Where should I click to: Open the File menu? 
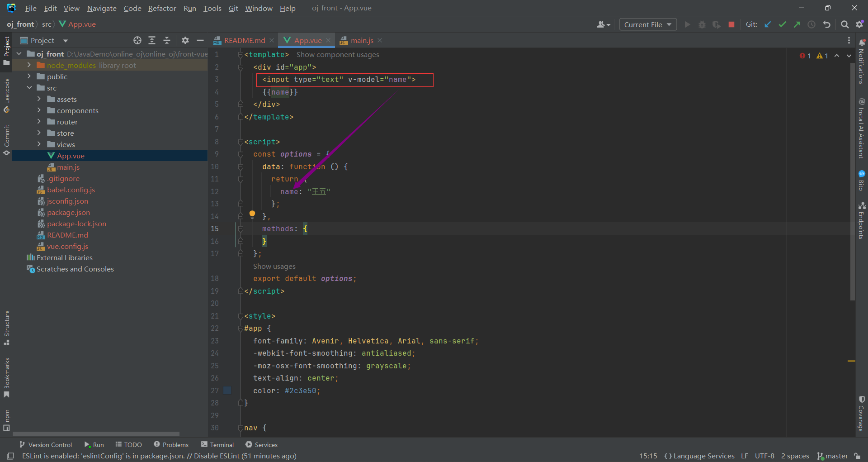(x=31, y=8)
